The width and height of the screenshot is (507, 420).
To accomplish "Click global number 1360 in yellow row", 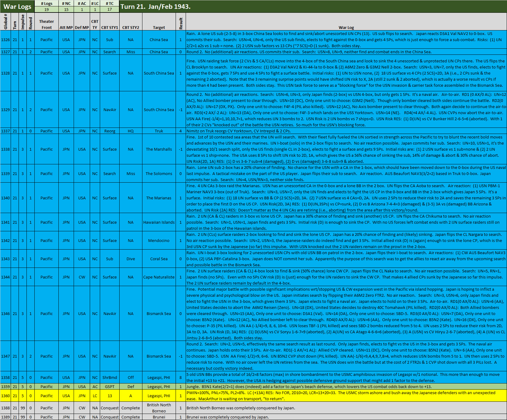I will click(5, 396).
